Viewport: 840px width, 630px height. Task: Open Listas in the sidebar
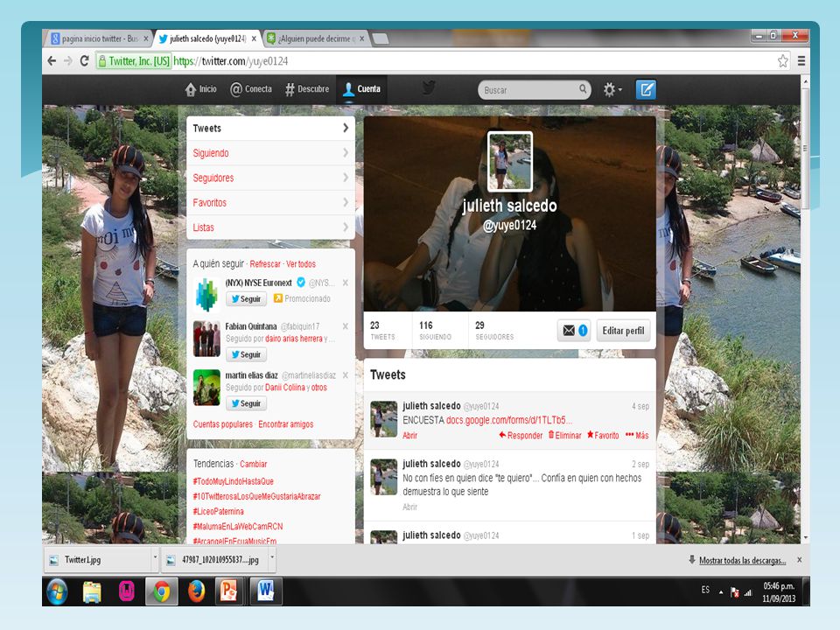pyautogui.click(x=270, y=227)
